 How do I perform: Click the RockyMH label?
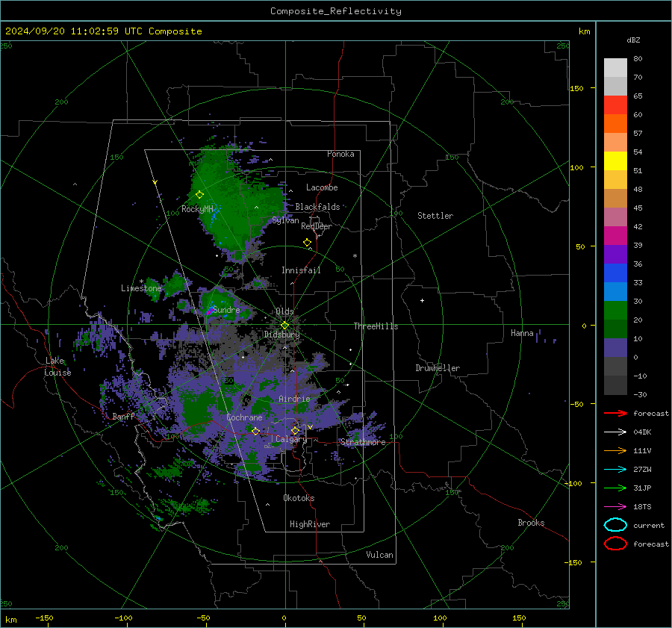197,209
